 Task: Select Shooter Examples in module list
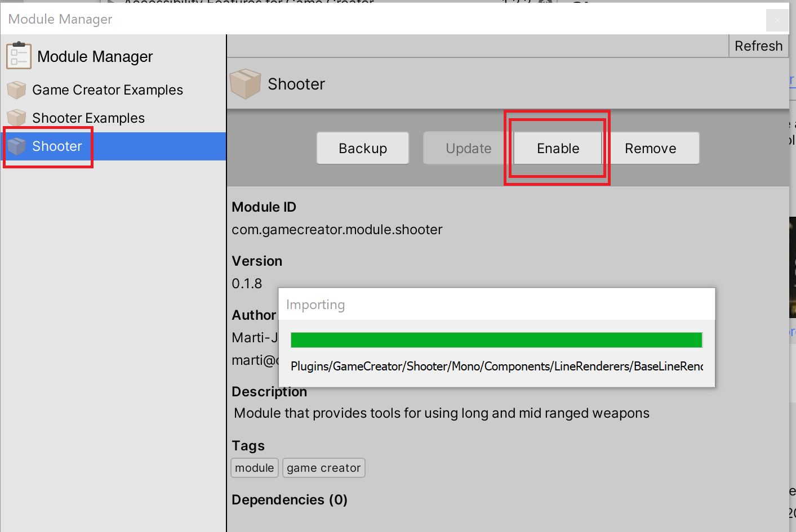pyautogui.click(x=113, y=118)
